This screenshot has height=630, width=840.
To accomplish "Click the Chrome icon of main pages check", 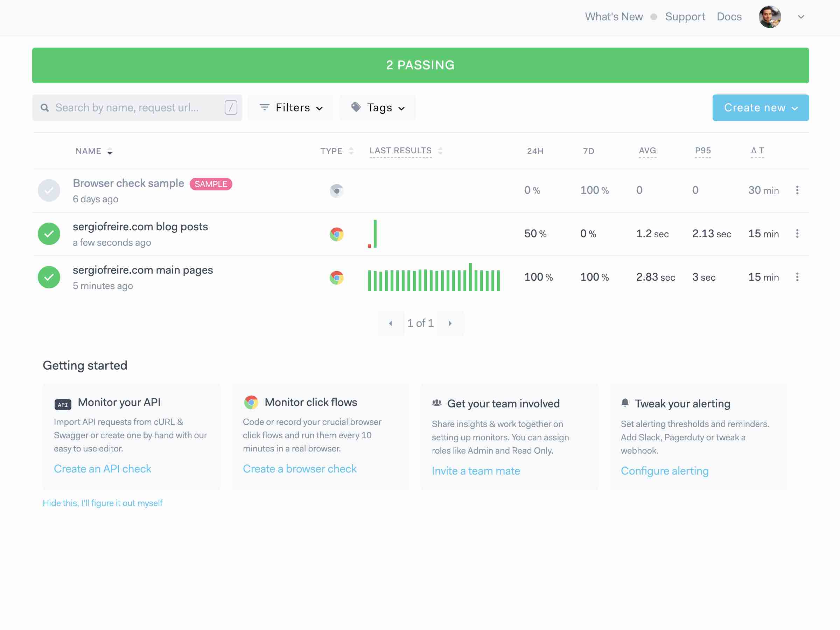I will click(x=336, y=278).
